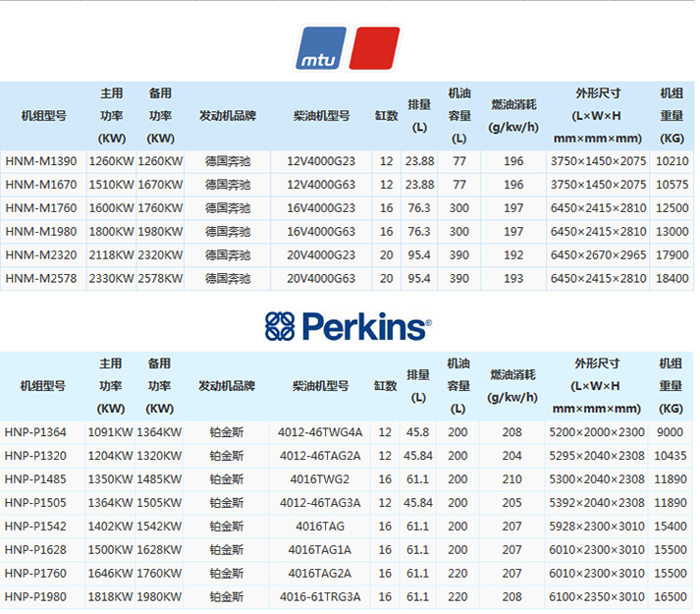The width and height of the screenshot is (700, 614).
Task: Click prime power 1091KW
Action: 110,432
